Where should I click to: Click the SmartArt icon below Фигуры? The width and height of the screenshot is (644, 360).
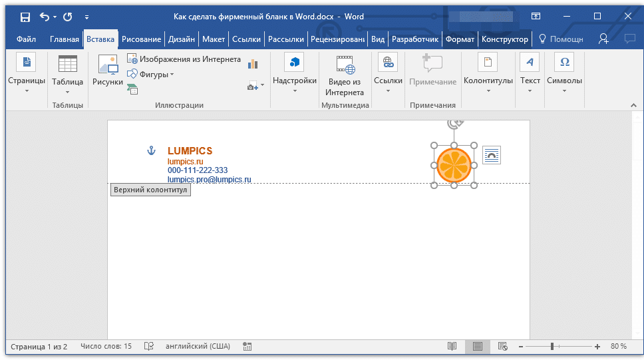click(132, 89)
